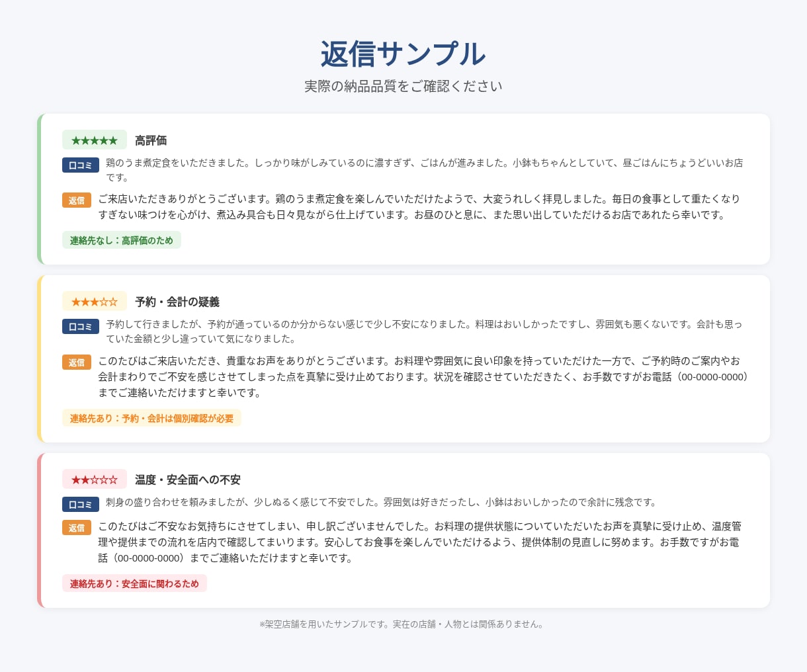Viewport: 807px width, 672px height.
Task: Click the 口コミ badge in 高評価 card
Action: [x=81, y=165]
